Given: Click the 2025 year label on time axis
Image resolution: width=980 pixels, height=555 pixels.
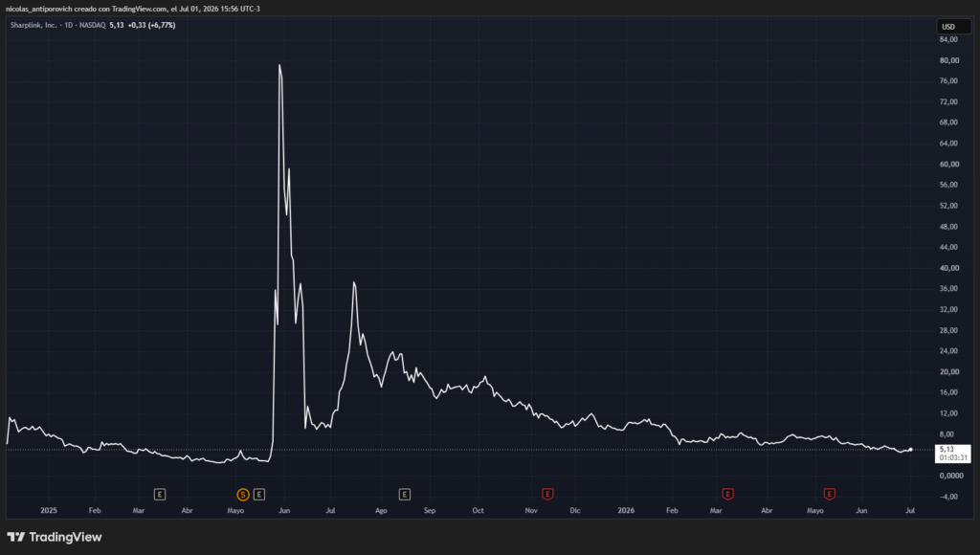Looking at the screenshot, I should 48,511.
